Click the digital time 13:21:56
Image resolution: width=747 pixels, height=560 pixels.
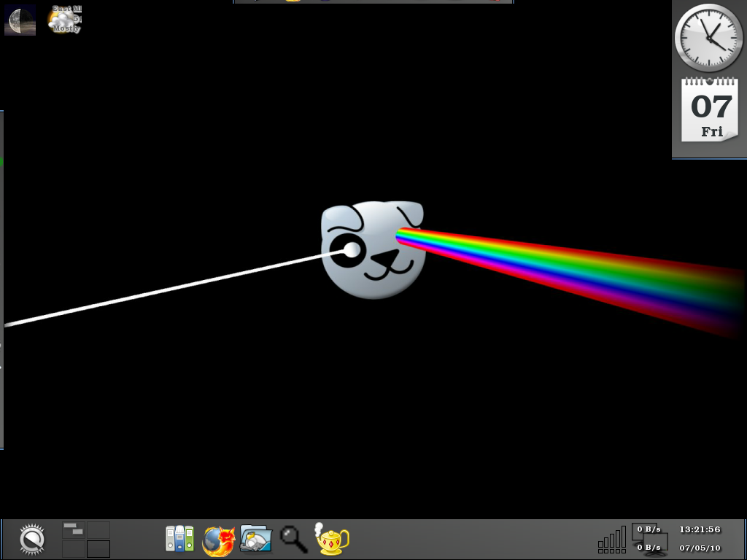click(x=700, y=529)
